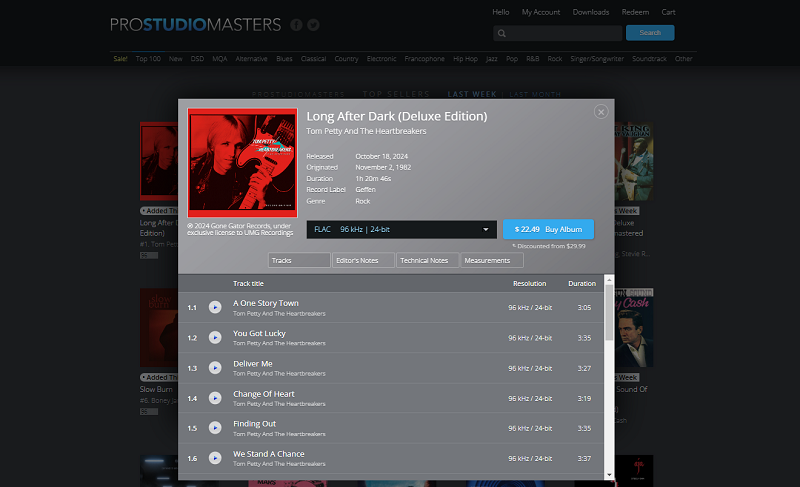Open the DSD category
Viewport: 800px width, 487px height.
pos(197,59)
